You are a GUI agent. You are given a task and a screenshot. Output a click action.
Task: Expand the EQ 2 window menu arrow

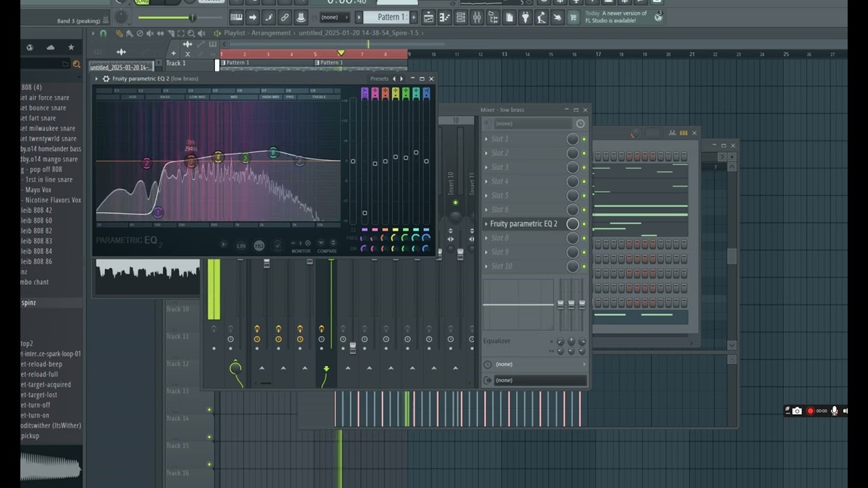(97, 79)
